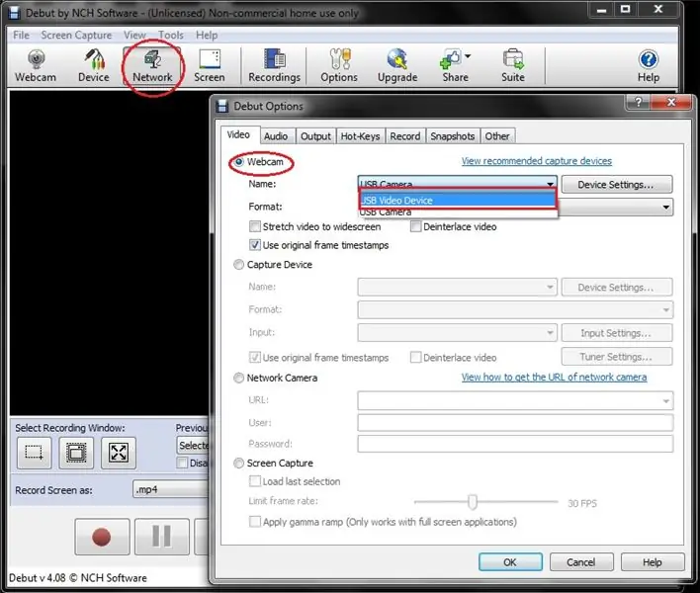Open the Network Camera URL dropdown
The image size is (700, 593).
click(665, 400)
